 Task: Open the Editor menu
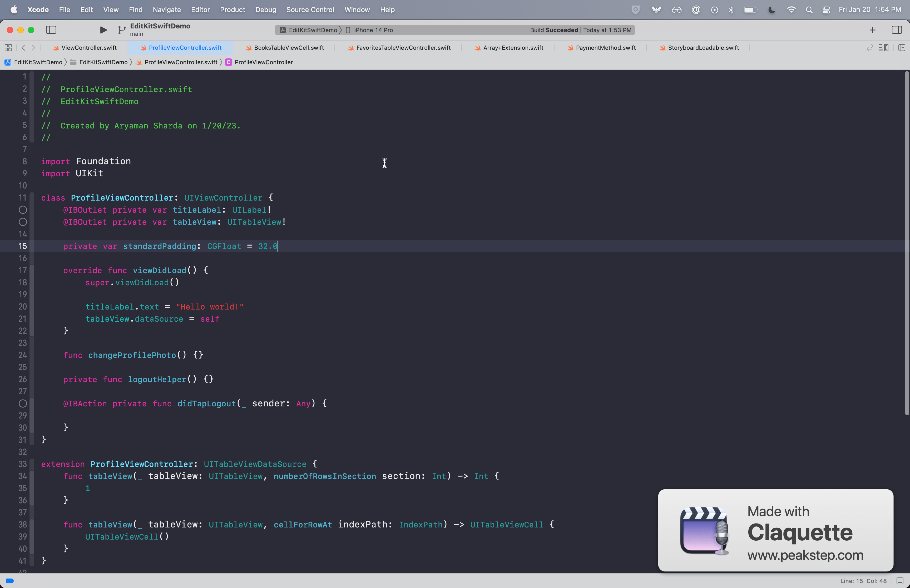[x=200, y=9]
